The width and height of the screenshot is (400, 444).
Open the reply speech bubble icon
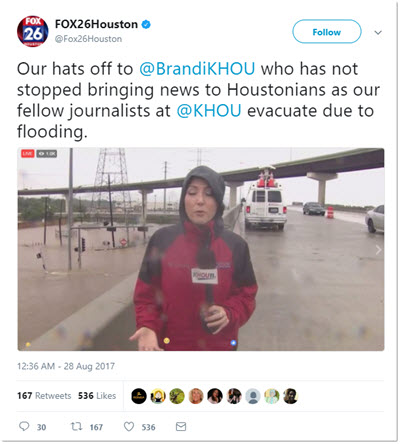click(x=24, y=426)
